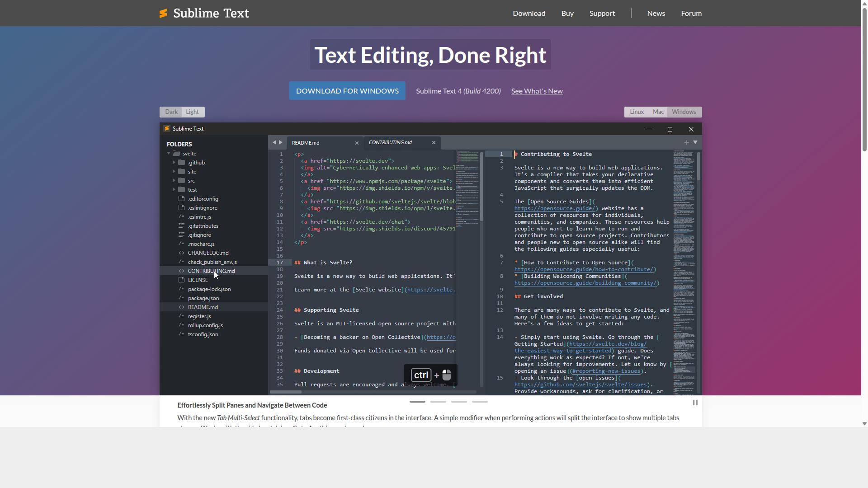The width and height of the screenshot is (868, 488).
Task: Maximize the Sublime Text demo window
Action: [x=670, y=129]
